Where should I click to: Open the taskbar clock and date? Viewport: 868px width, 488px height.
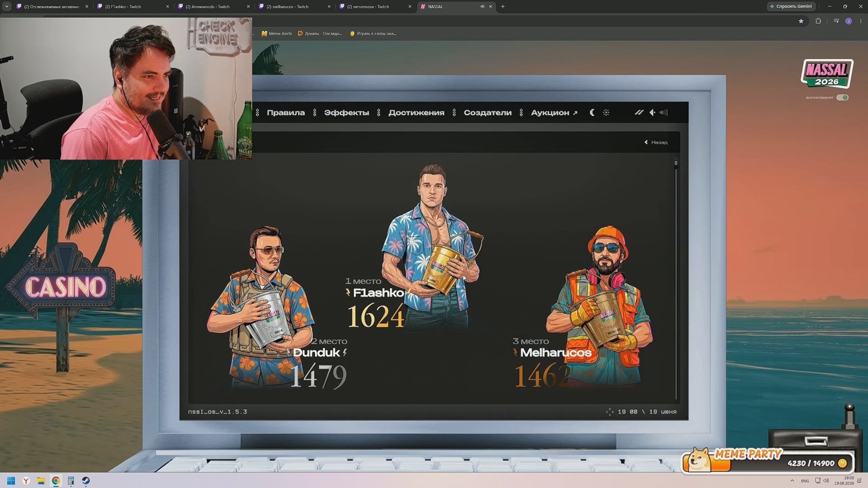(x=844, y=481)
